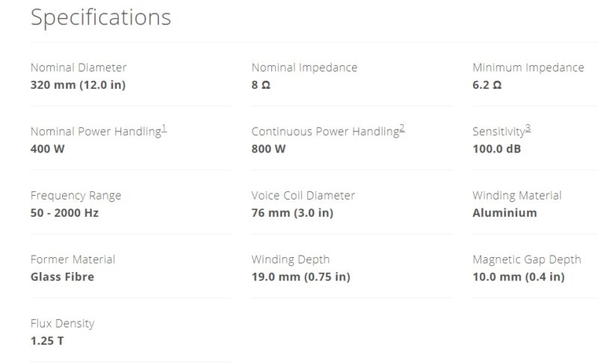Viewport: 598px width, 364px height.
Task: Click the Nominal Diameter label
Action: [x=78, y=67]
